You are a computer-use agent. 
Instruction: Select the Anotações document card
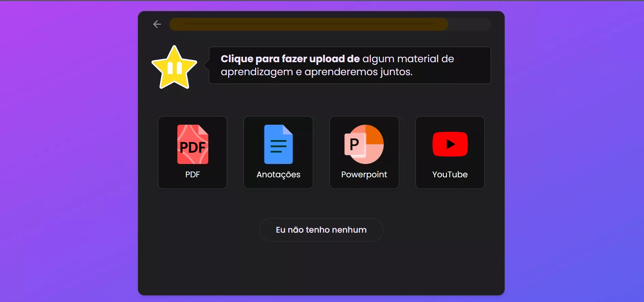pos(278,152)
